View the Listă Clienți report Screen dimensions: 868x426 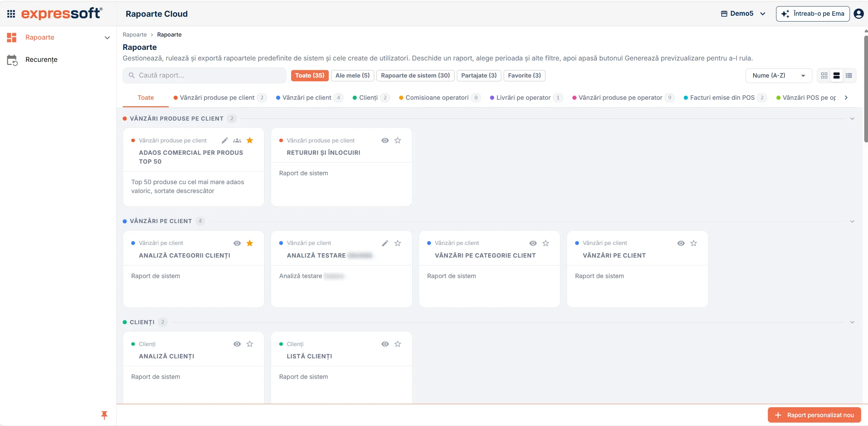385,344
